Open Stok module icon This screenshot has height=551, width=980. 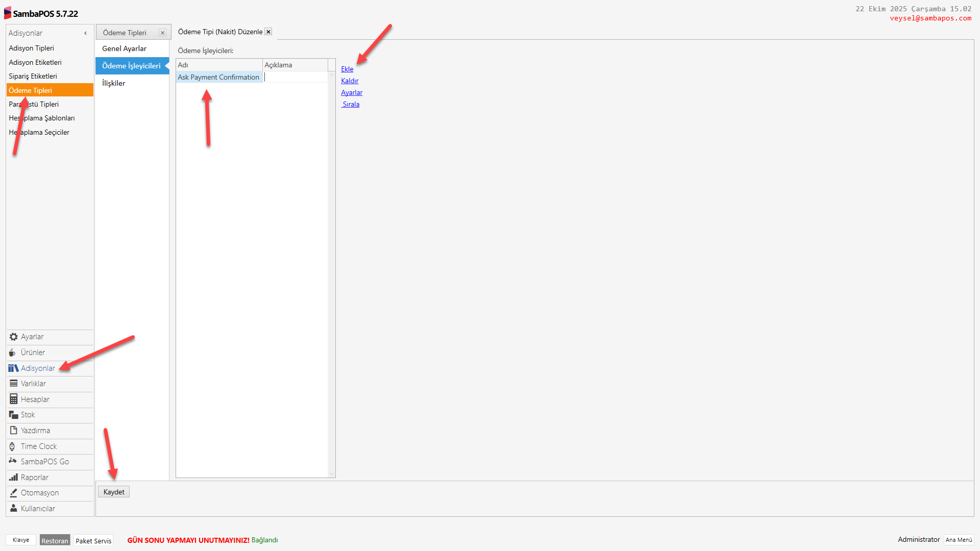[14, 415]
